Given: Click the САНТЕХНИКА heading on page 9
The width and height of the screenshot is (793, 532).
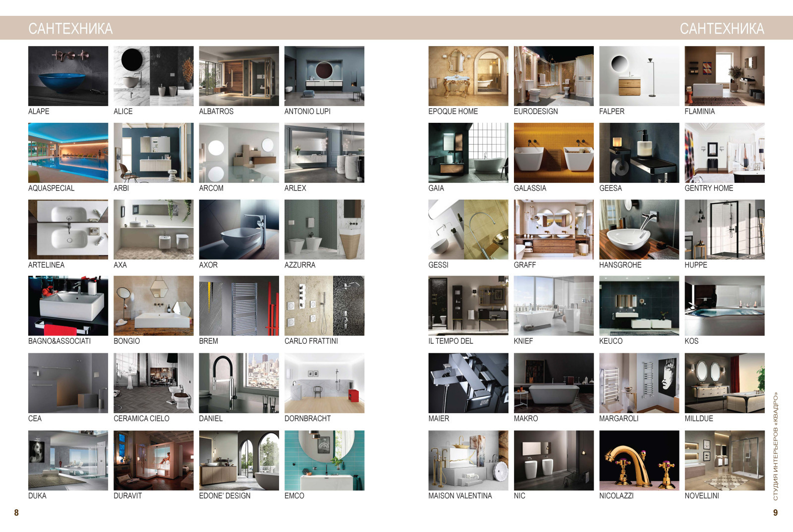Looking at the screenshot, I should pos(722,29).
